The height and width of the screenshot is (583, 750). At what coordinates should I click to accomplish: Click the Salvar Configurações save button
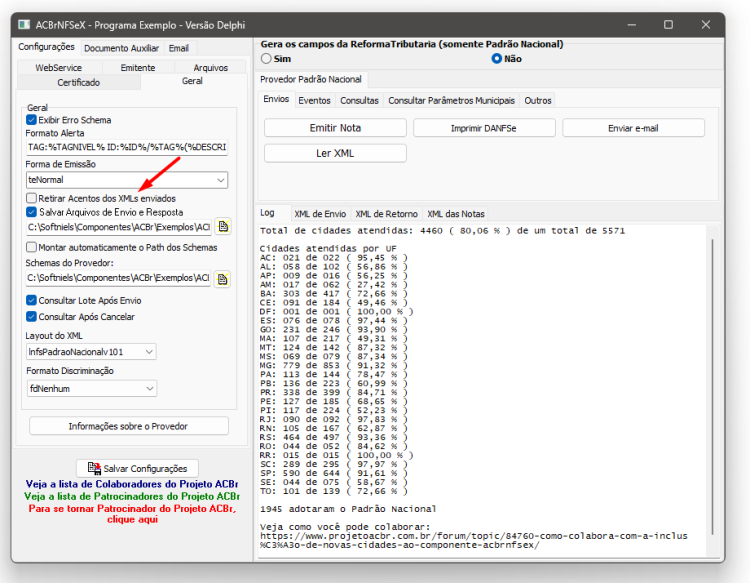(137, 468)
